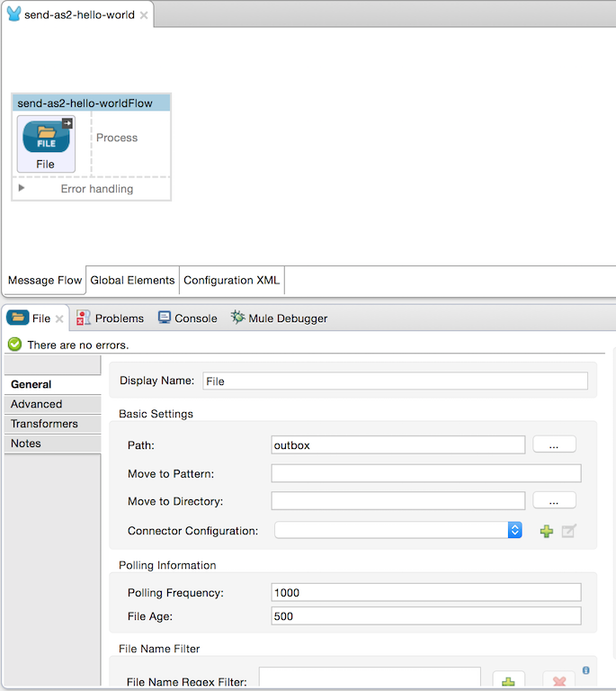Select the Advanced settings section
The height and width of the screenshot is (691, 616).
pos(37,404)
